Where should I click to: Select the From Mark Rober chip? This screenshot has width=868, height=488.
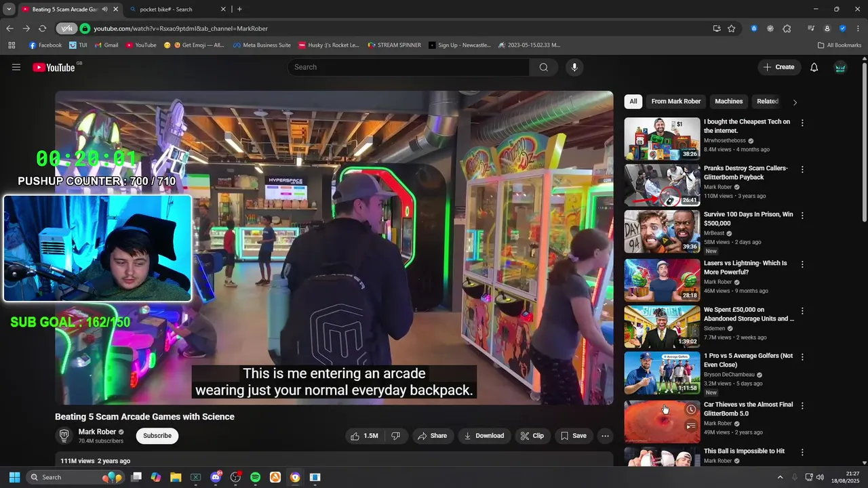coord(676,102)
